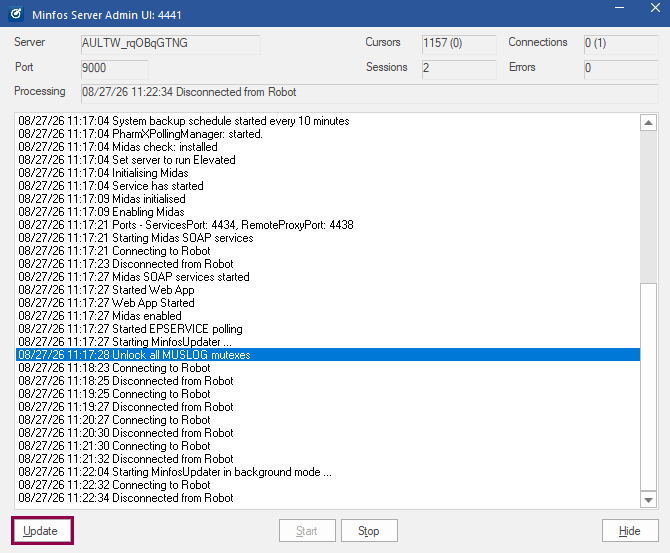Select log row 'Web App Started'
This screenshot has height=553, width=670.
pos(328,303)
